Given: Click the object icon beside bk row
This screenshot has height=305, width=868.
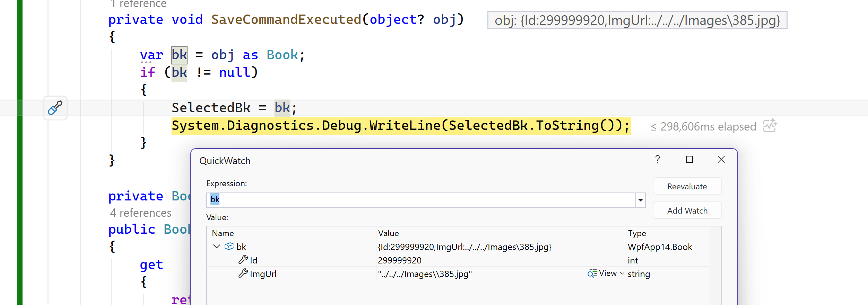Looking at the screenshot, I should (229, 246).
